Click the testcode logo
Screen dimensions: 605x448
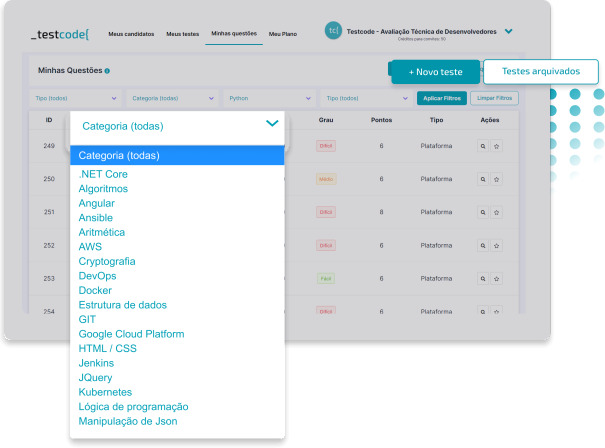60,34
